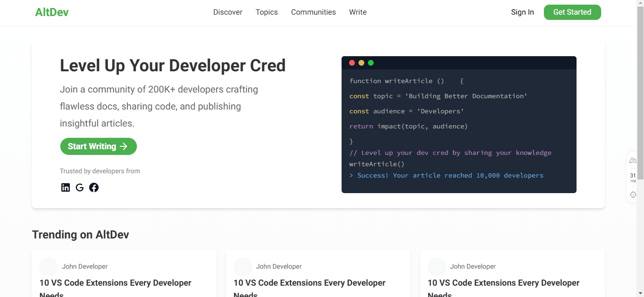
Task: Click the Sign In link
Action: [522, 12]
